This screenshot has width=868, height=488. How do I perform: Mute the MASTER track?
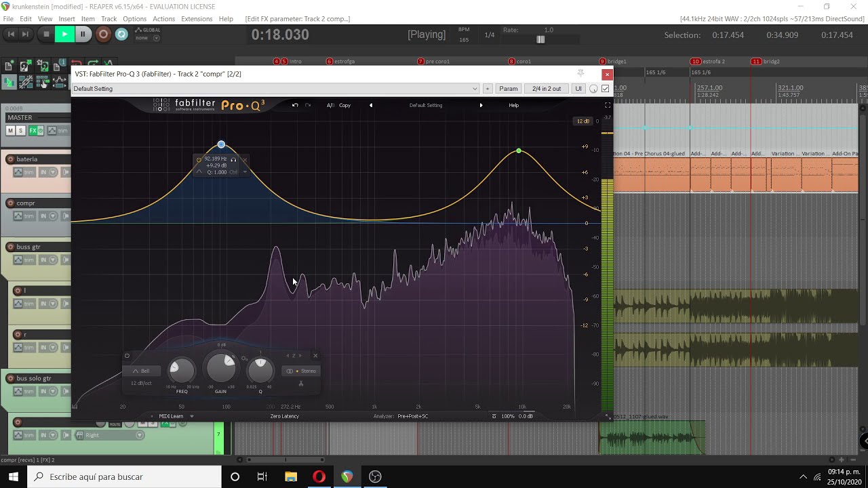click(10, 131)
